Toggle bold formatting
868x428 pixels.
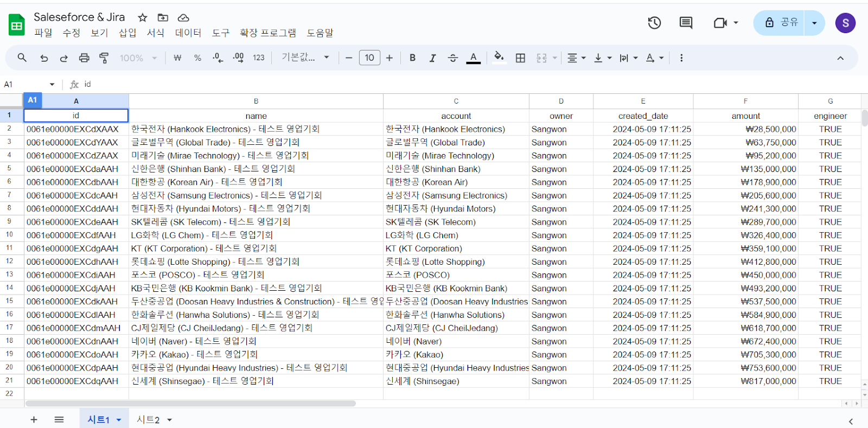pos(412,58)
